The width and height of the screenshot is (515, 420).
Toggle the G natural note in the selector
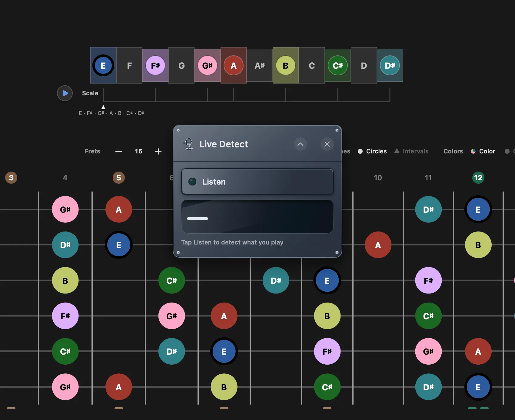(x=181, y=65)
